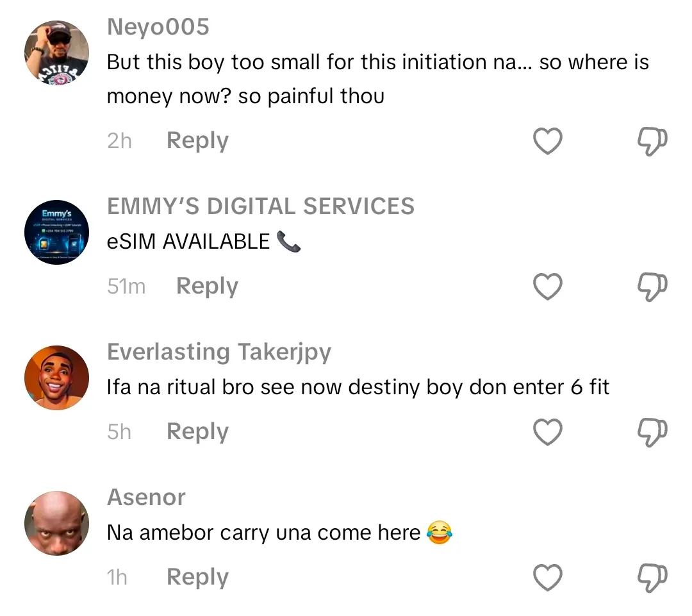
Task: Heart Everlasting Takerjpy's comment
Action: point(548,433)
